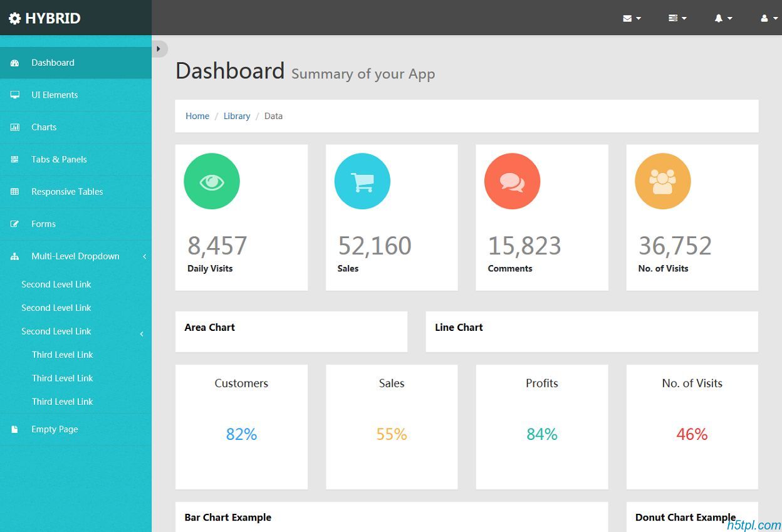The image size is (782, 532).
Task: Open the tasks list dropdown in header
Action: [x=677, y=18]
